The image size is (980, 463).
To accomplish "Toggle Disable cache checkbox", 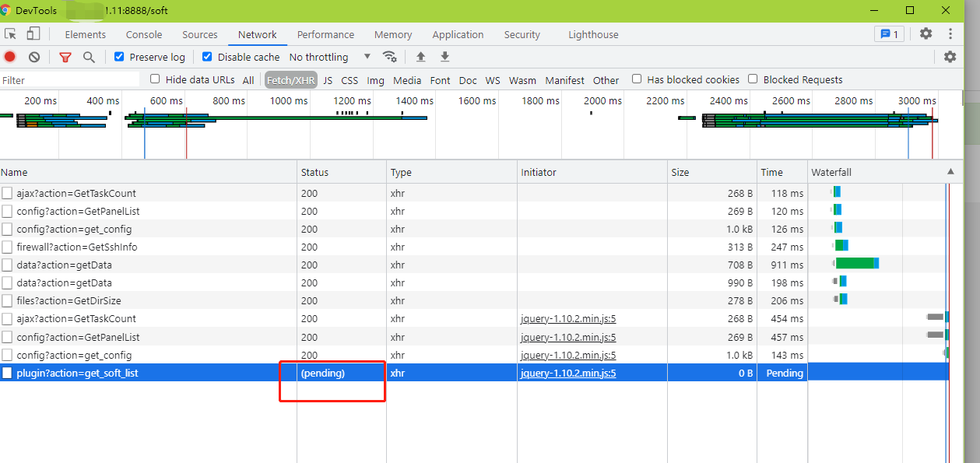I will (207, 57).
